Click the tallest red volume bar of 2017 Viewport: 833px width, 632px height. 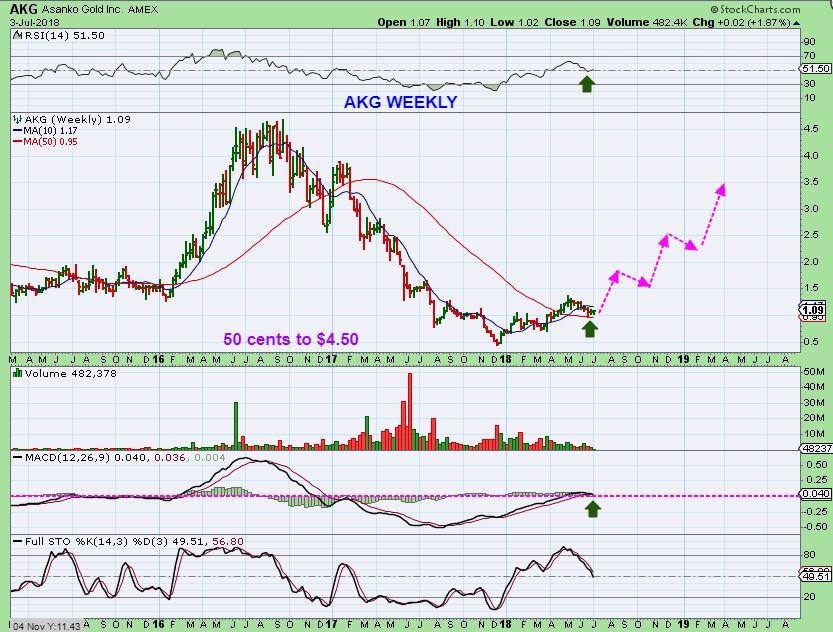410,412
